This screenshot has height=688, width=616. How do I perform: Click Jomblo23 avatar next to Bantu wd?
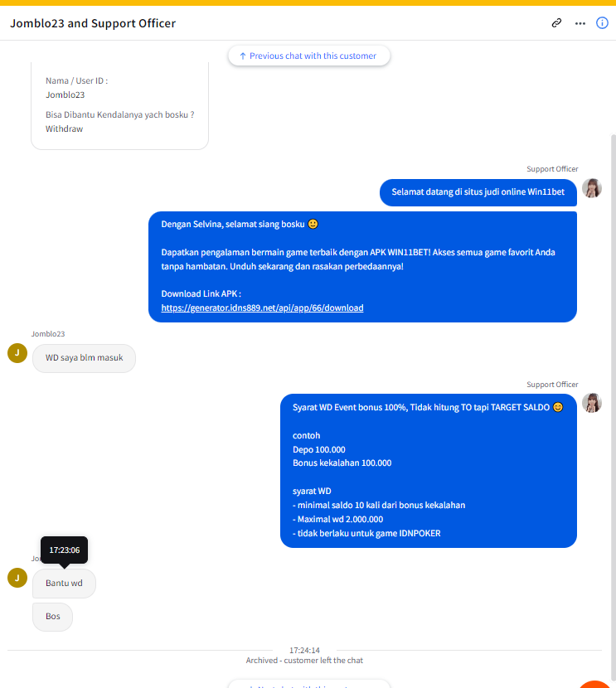click(x=17, y=578)
